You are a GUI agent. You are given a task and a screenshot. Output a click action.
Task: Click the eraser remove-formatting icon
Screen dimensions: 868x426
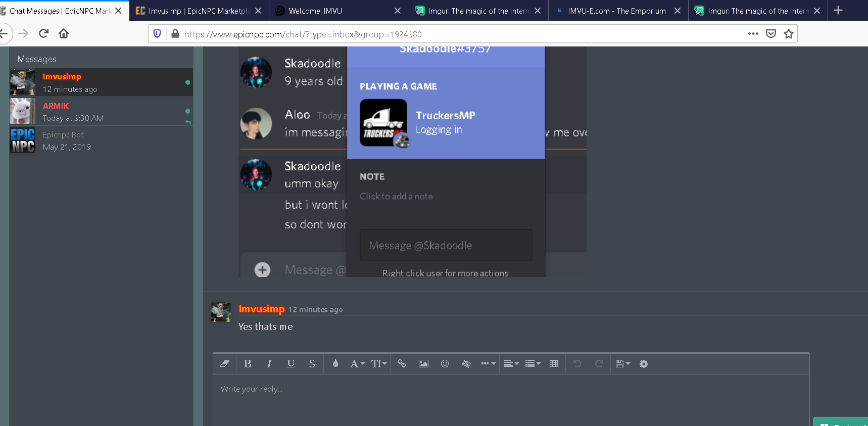[x=225, y=364]
